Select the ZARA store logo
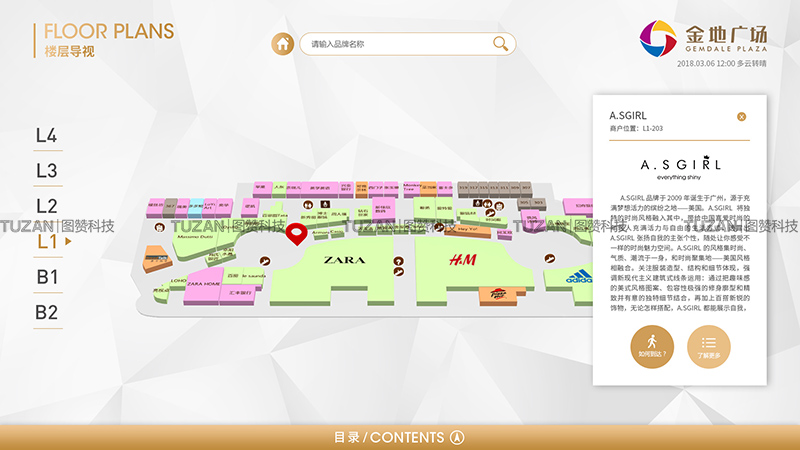Image resolution: width=800 pixels, height=450 pixels. point(345,260)
